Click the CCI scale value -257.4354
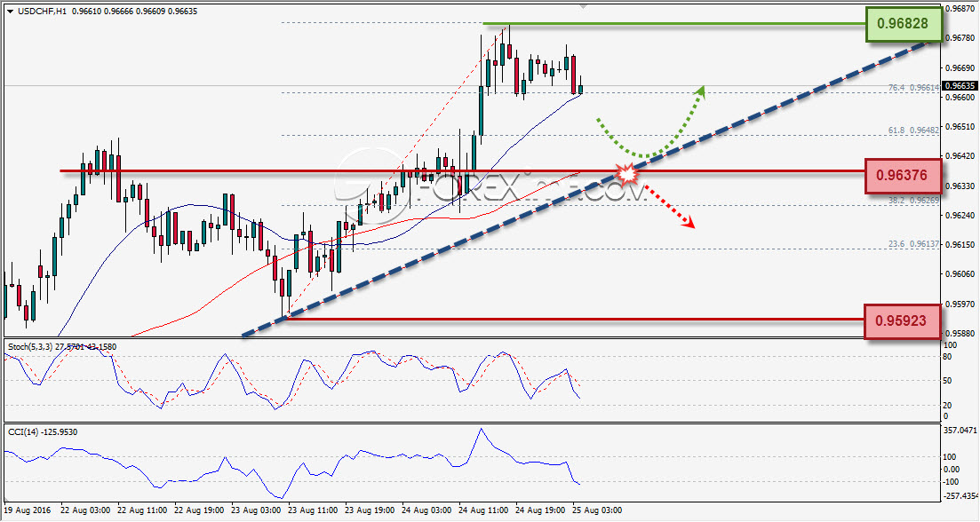980x522 pixels. 960,495
